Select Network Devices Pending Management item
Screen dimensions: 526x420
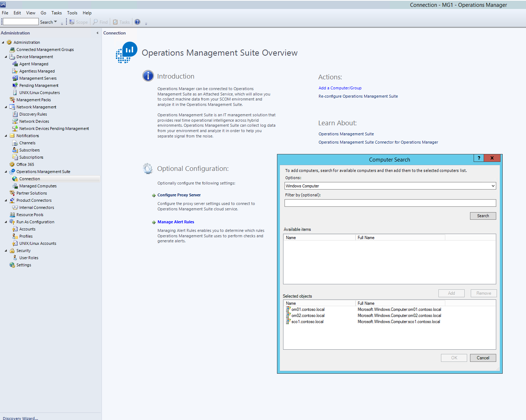(54, 129)
